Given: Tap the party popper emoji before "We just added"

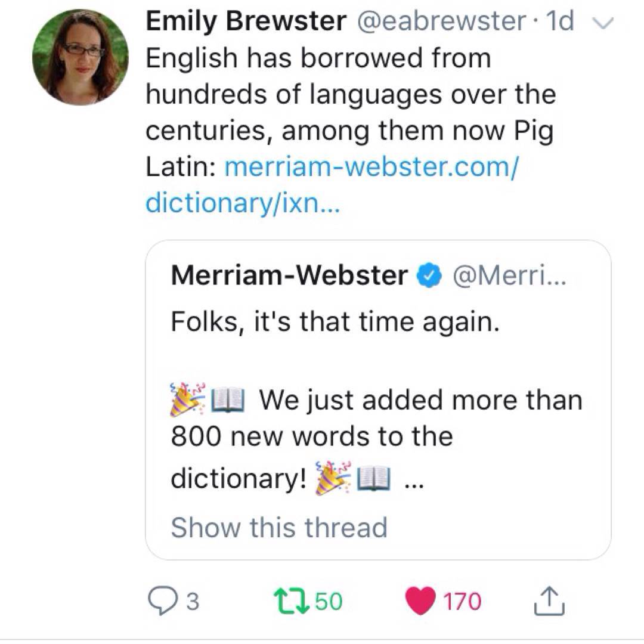Looking at the screenshot, I should point(187,400).
